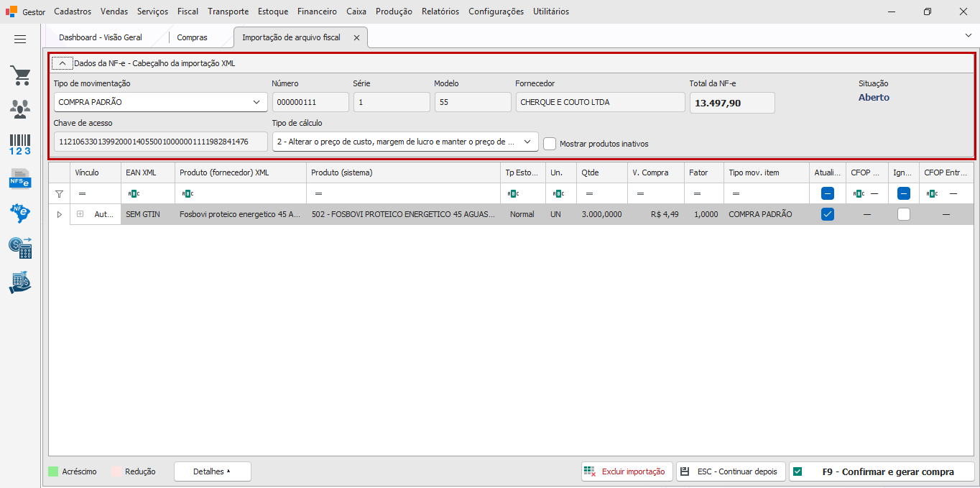Close the Importação de arquivo fiscal tab
980x488 pixels.
coord(356,37)
